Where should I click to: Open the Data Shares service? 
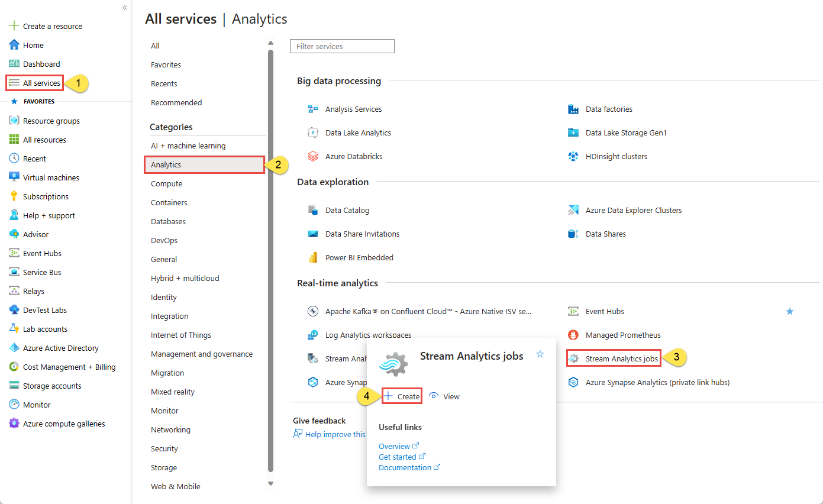(x=606, y=234)
